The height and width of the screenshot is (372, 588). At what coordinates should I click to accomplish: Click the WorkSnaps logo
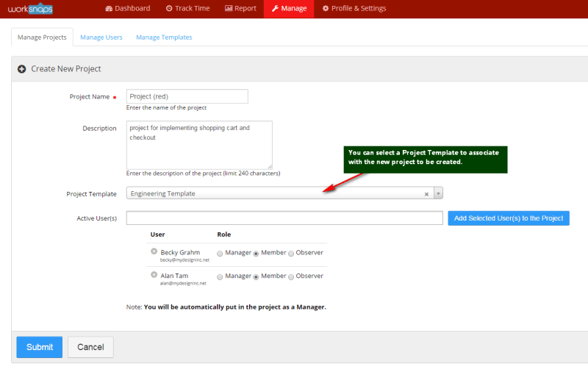click(31, 9)
